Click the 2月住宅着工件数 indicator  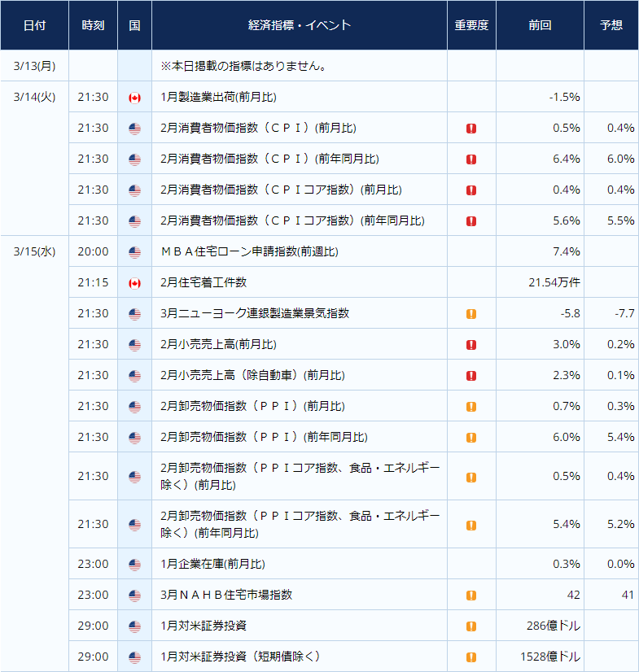[204, 282]
